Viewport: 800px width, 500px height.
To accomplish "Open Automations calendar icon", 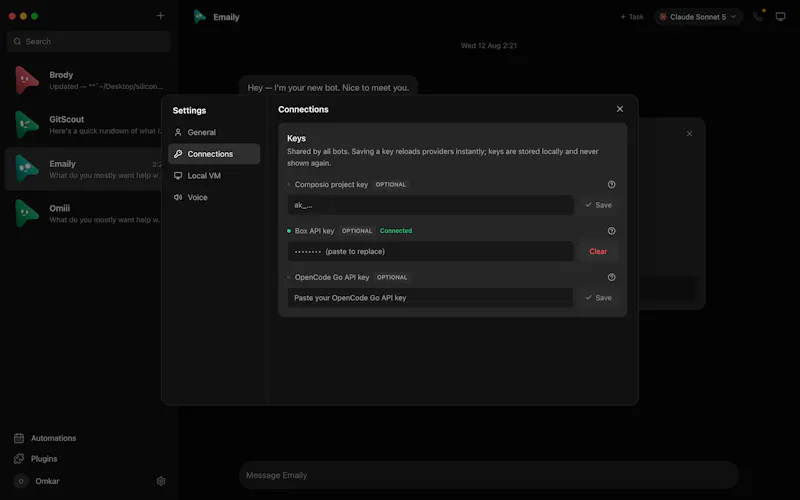I will point(19,438).
